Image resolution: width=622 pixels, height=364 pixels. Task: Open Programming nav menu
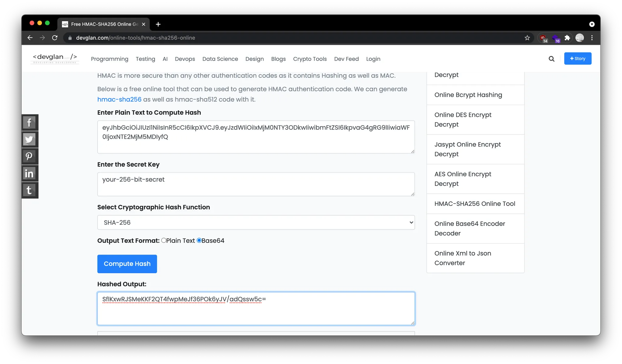pyautogui.click(x=110, y=59)
